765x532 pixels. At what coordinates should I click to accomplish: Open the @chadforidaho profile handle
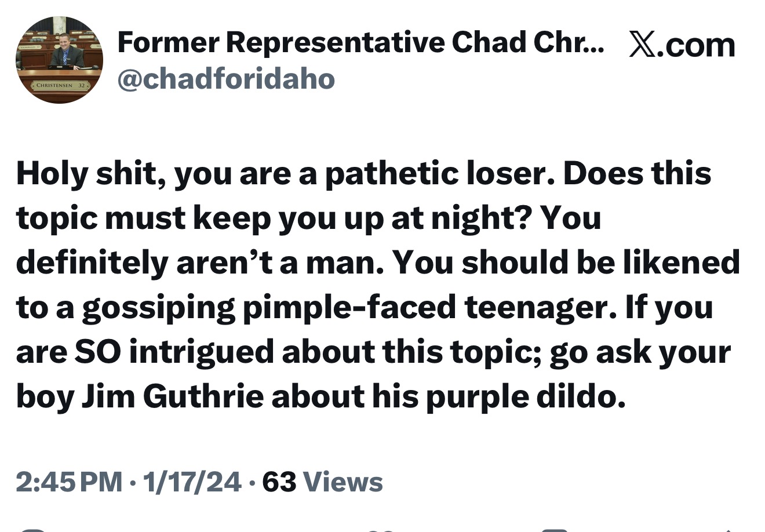click(225, 78)
